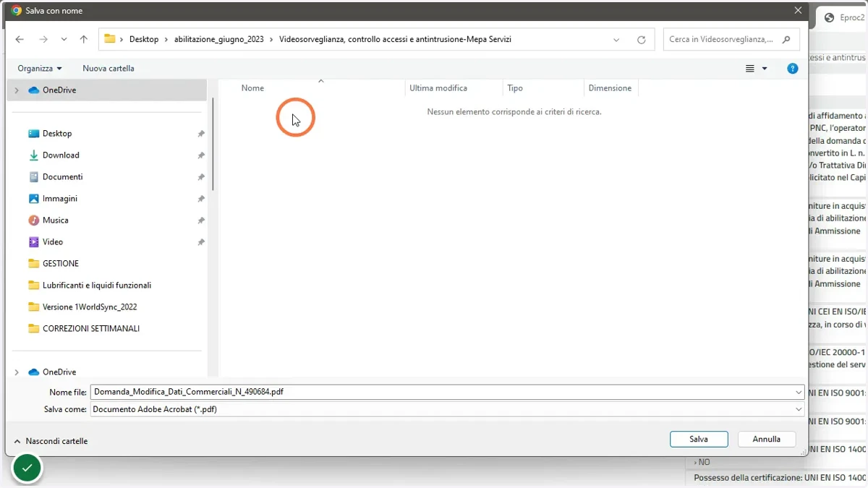This screenshot has height=488, width=868.
Task: Click the folder icon in address bar
Action: tap(110, 39)
